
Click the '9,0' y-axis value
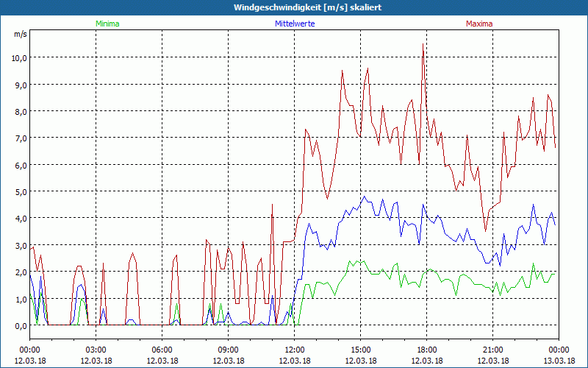[x=21, y=85]
